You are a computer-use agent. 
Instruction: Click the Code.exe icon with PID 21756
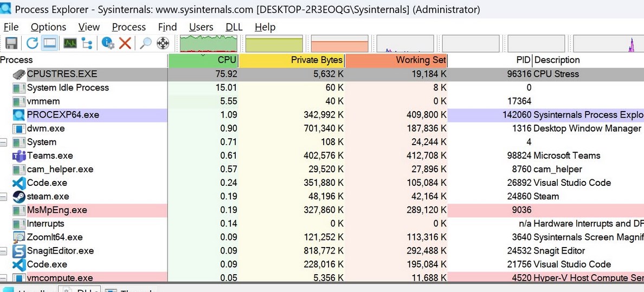(x=19, y=264)
